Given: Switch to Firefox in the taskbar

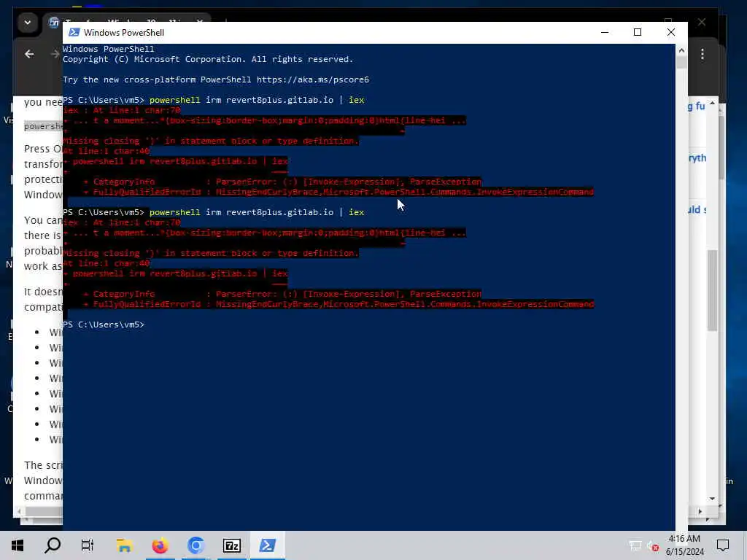Looking at the screenshot, I should [160, 545].
